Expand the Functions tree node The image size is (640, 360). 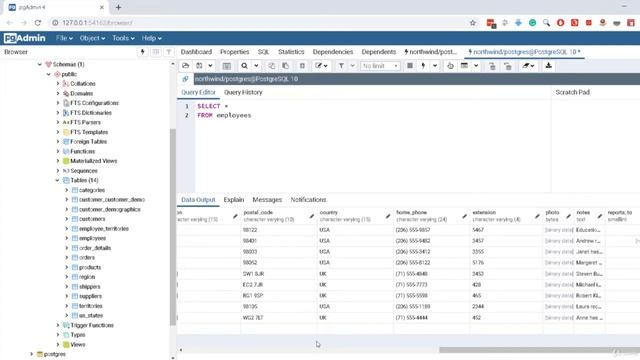(x=58, y=151)
